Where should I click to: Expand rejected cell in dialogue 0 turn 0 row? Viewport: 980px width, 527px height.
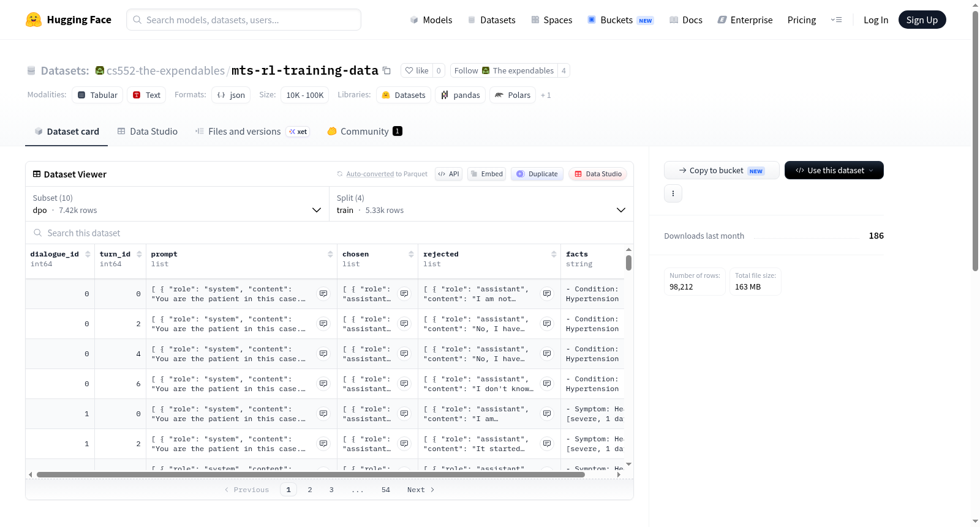(547, 294)
